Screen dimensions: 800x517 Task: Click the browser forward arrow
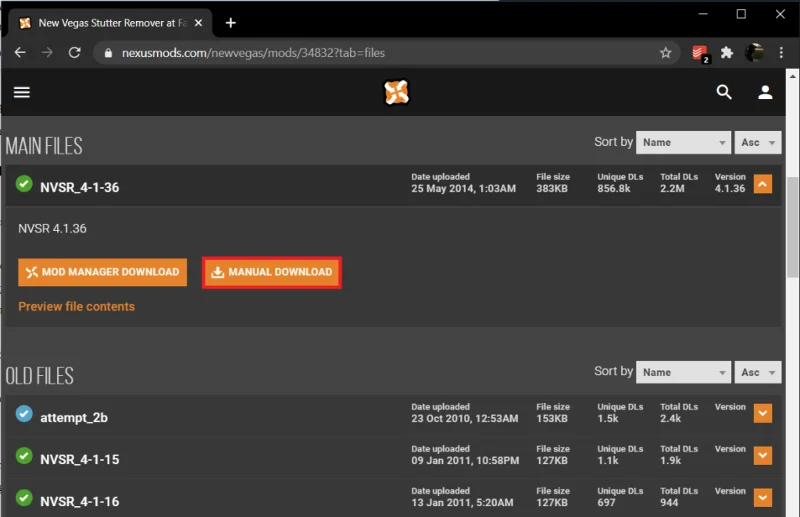(x=47, y=53)
